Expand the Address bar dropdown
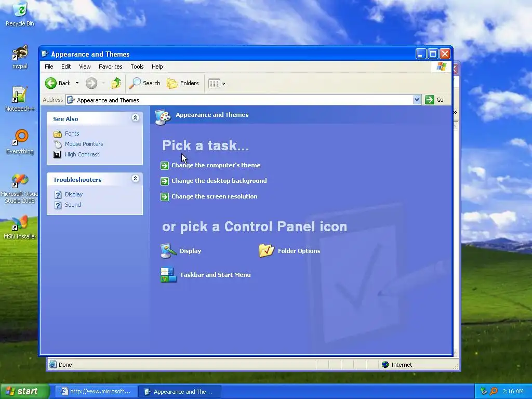 point(417,100)
